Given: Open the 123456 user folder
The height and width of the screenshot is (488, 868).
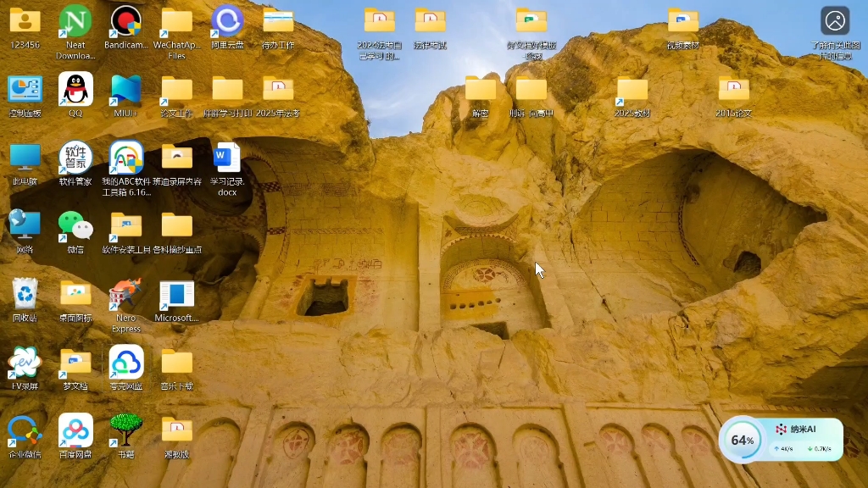Looking at the screenshot, I should point(25,21).
